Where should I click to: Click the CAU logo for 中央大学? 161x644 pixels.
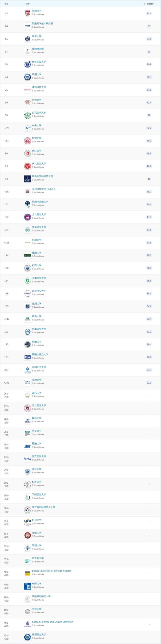[27, 128]
